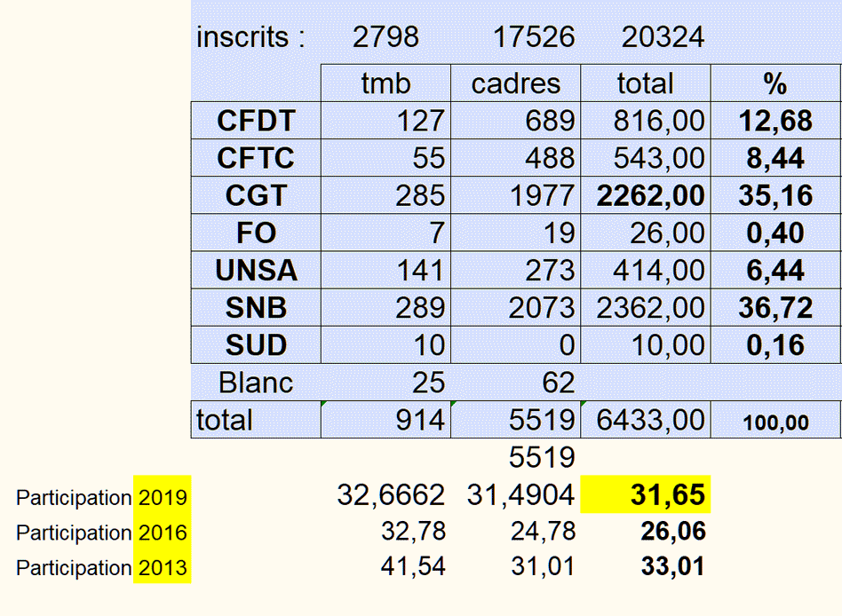The width and height of the screenshot is (842, 616).
Task: Select the SUD row label cell
Action: click(256, 345)
